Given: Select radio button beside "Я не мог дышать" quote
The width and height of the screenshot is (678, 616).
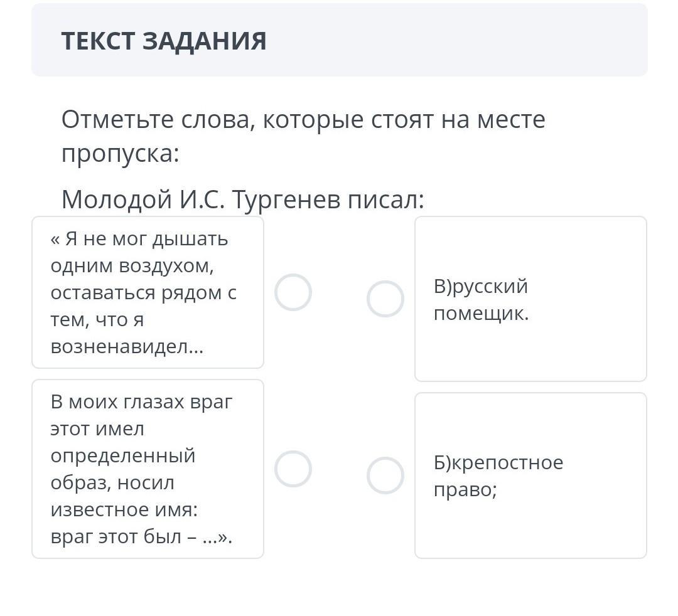Looking at the screenshot, I should (x=293, y=292).
